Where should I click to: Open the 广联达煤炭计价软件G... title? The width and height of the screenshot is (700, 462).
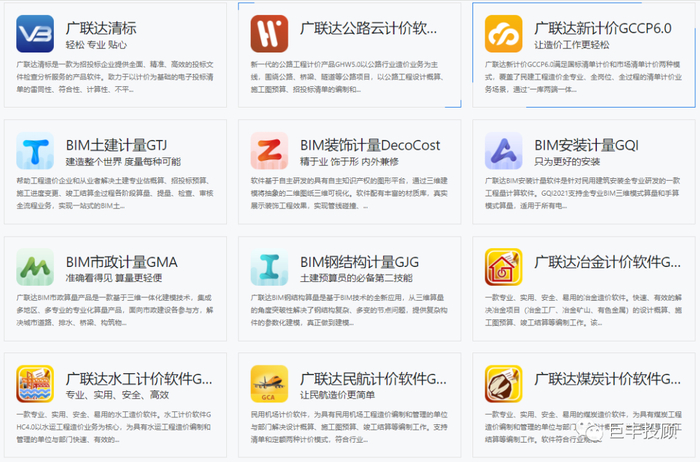[x=607, y=379]
